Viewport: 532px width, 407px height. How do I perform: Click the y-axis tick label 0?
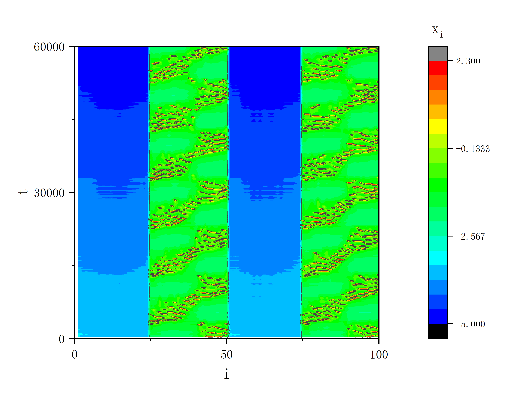click(x=62, y=339)
